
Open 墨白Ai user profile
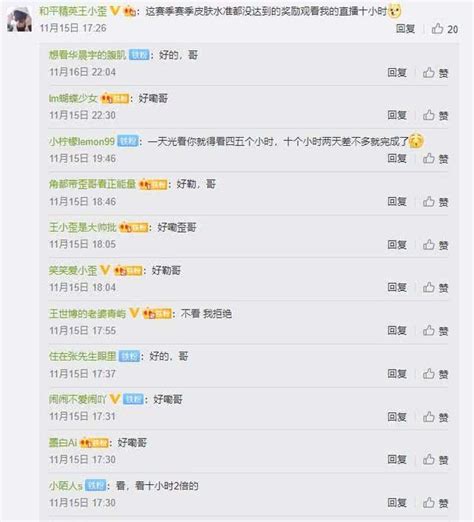click(x=63, y=443)
